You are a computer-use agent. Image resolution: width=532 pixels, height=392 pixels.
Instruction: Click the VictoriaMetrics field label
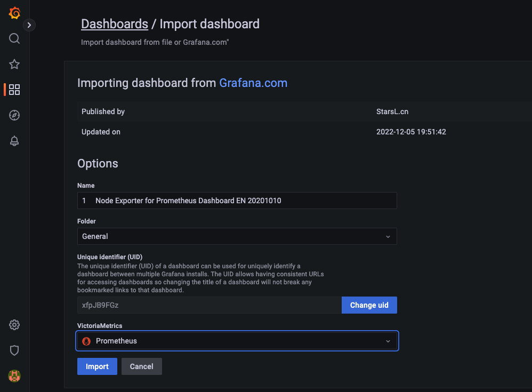pos(100,326)
